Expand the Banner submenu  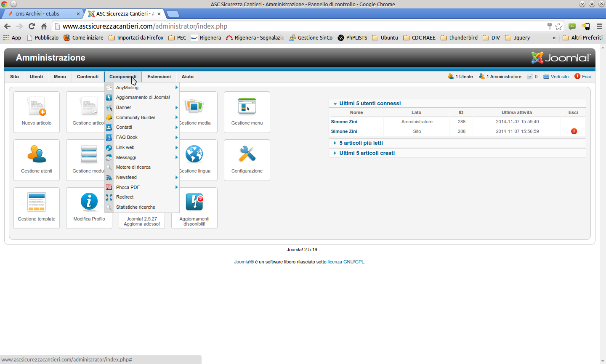tap(142, 107)
